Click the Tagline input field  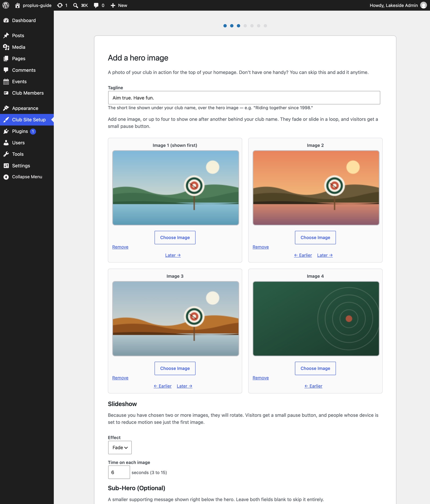click(244, 98)
